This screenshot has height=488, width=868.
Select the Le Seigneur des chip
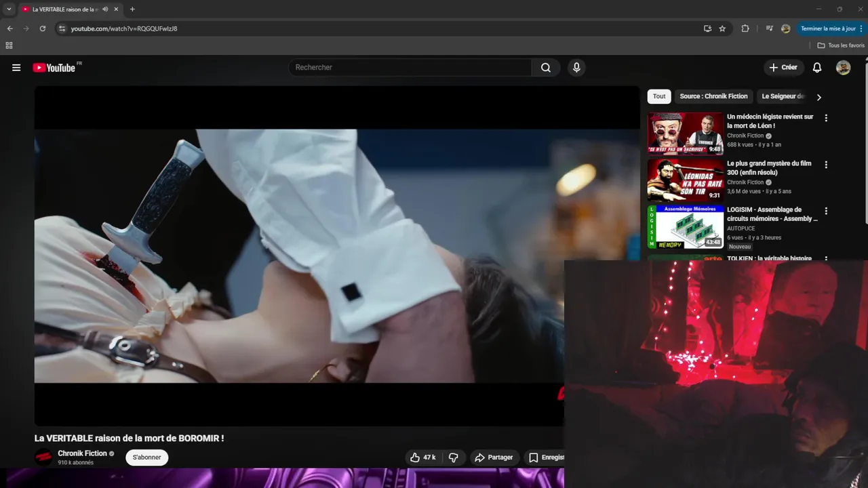coord(783,96)
